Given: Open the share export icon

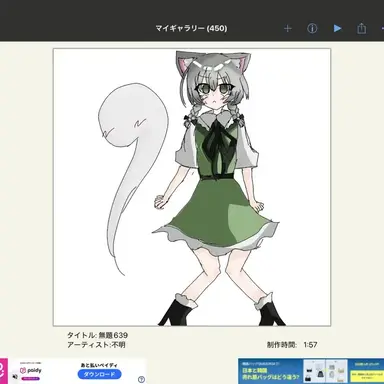Looking at the screenshot, I should [x=362, y=28].
